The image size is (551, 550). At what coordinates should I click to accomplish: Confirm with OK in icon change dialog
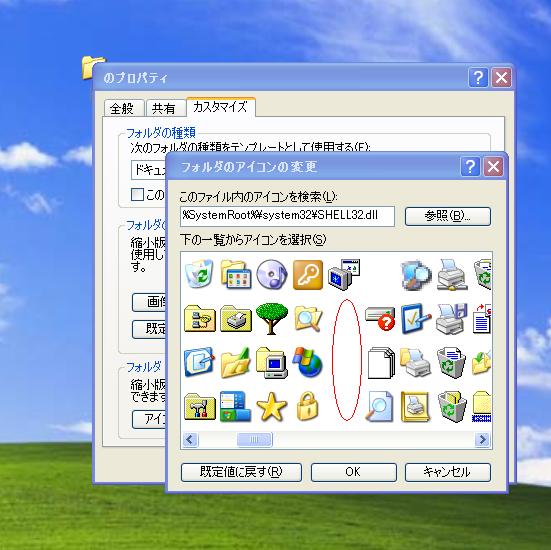point(353,472)
